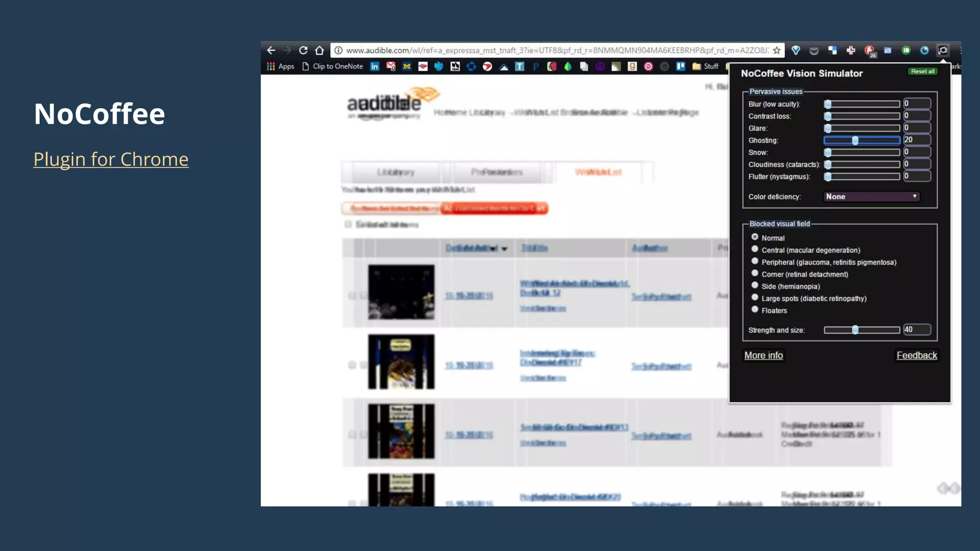Click the red orange action button
980x551 pixels.
click(494, 209)
